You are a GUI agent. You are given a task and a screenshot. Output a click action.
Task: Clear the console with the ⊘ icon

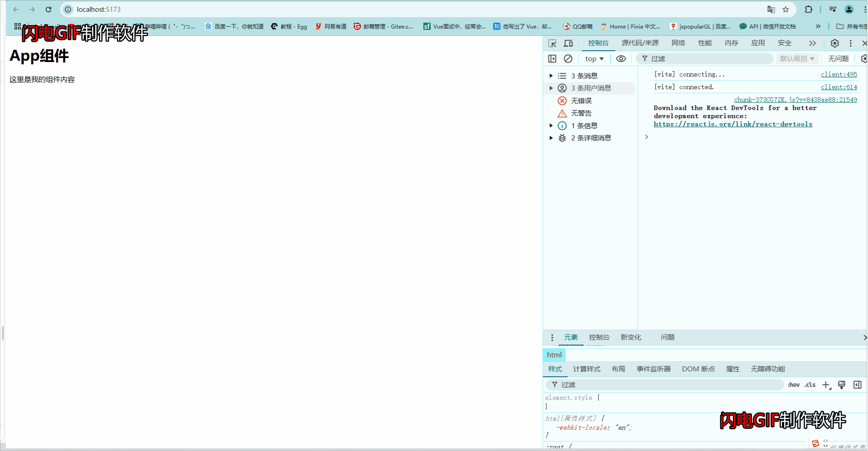(568, 58)
